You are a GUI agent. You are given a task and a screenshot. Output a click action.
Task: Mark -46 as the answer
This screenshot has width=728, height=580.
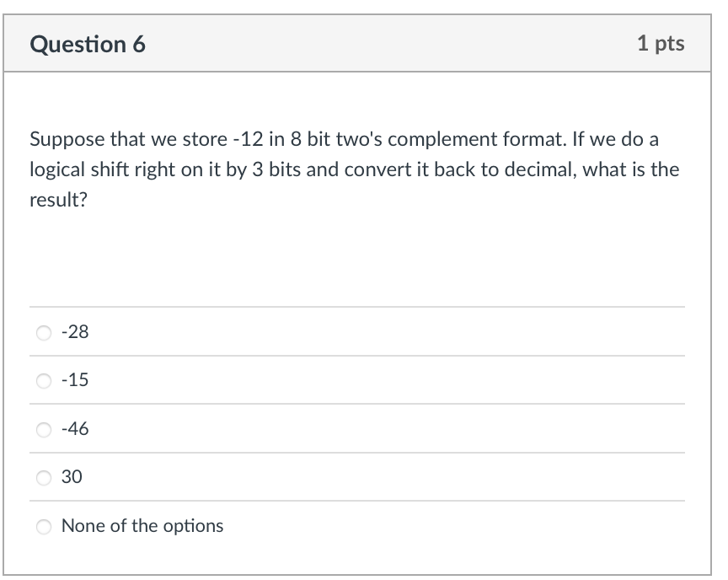pyautogui.click(x=44, y=430)
